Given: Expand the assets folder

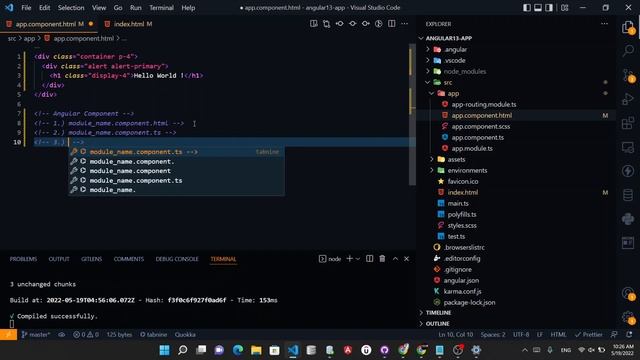Looking at the screenshot, I should pyautogui.click(x=432, y=159).
